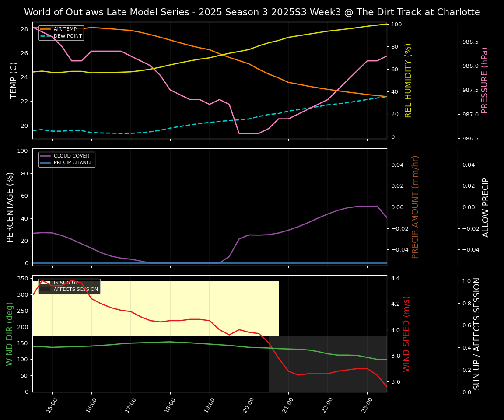Click the IS SUN UP legend label

[x=66, y=283]
